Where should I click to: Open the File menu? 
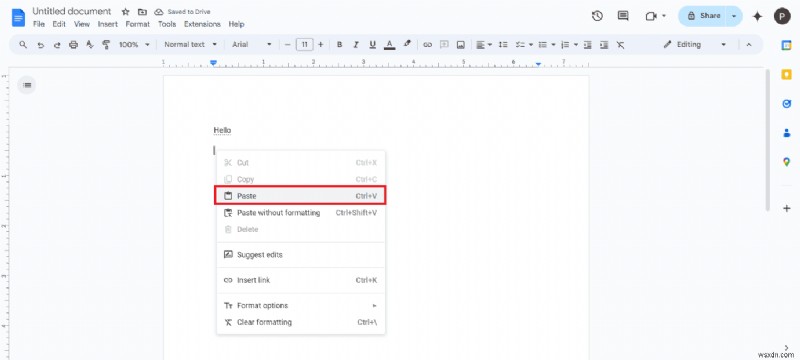point(39,24)
